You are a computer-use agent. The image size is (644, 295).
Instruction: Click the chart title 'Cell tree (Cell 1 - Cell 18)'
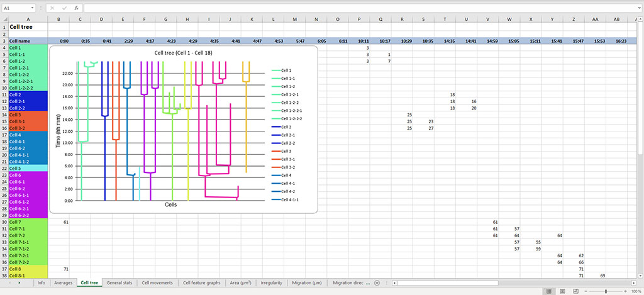[x=183, y=53]
